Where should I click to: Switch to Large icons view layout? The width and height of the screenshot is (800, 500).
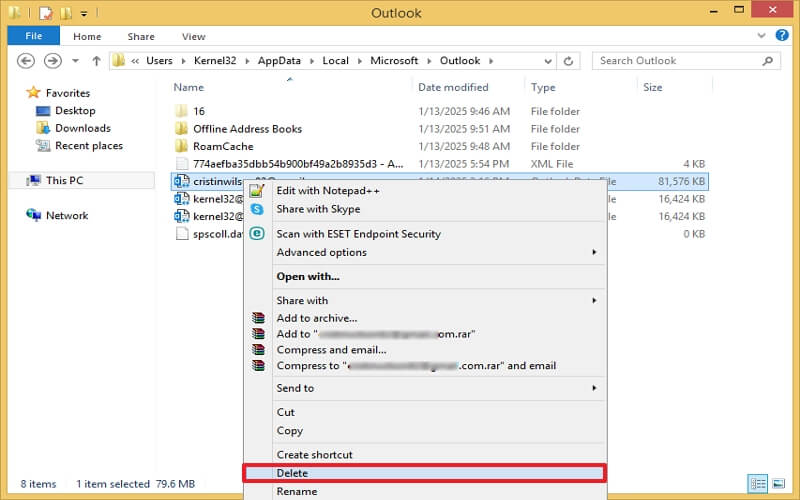click(x=778, y=483)
